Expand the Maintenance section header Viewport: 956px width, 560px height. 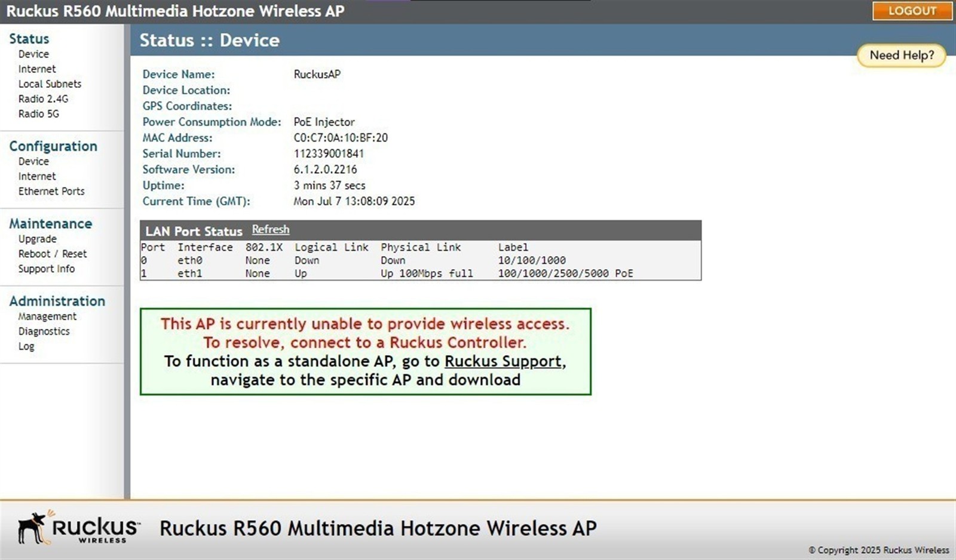click(50, 223)
